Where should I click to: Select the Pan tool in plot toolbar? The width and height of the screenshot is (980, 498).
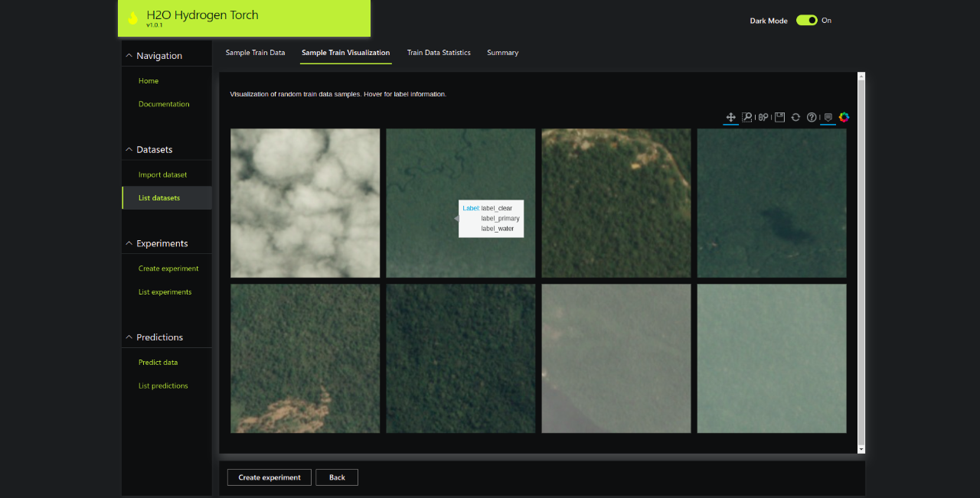click(x=730, y=117)
